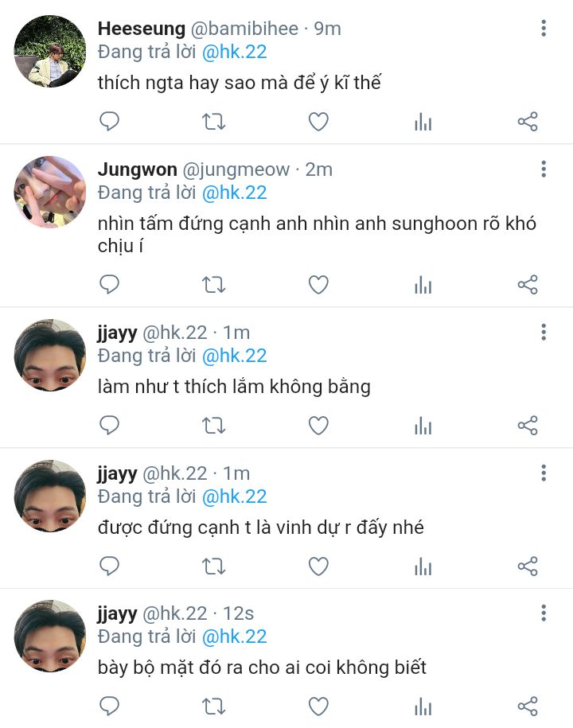Reply to Heeseung's tweet
The image size is (573, 728).
[109, 122]
